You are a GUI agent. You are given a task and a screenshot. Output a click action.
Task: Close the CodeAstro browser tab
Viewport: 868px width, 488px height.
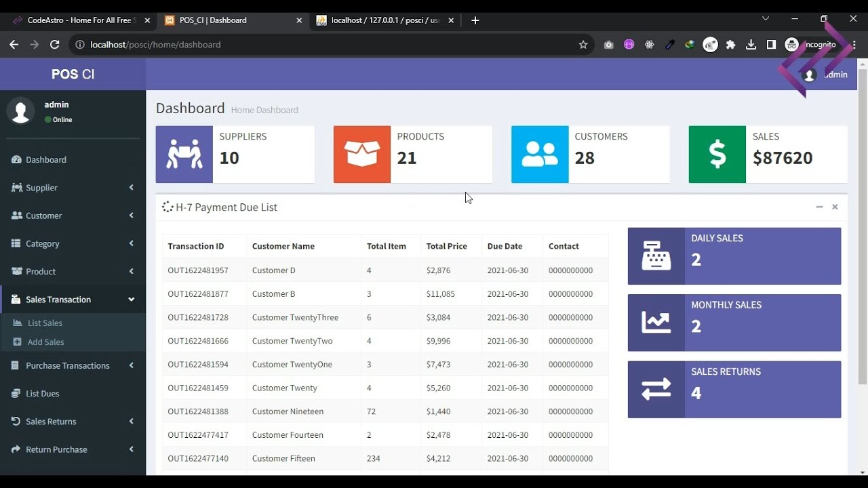pyautogui.click(x=147, y=20)
